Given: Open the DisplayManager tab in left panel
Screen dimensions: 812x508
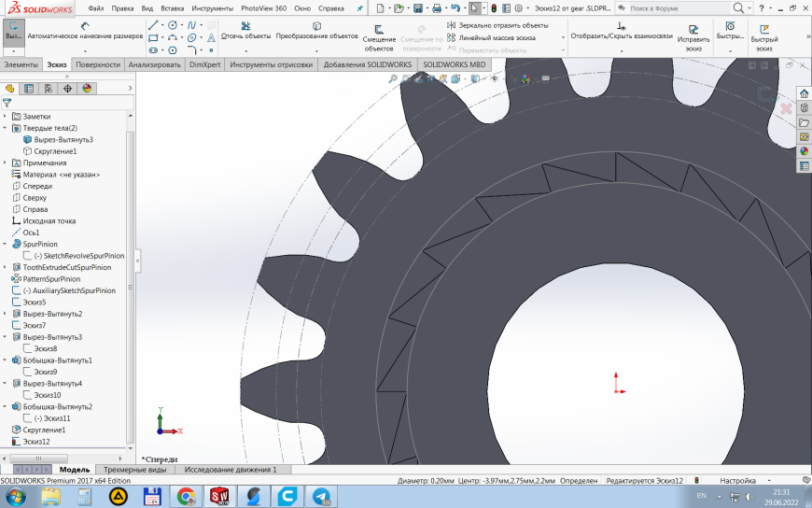Looking at the screenshot, I should 87,89.
